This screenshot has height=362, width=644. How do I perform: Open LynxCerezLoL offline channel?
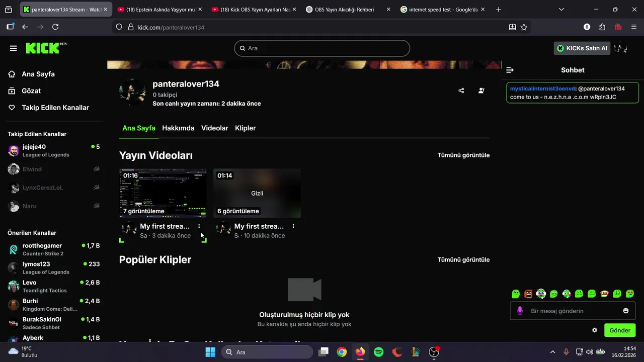54,188
